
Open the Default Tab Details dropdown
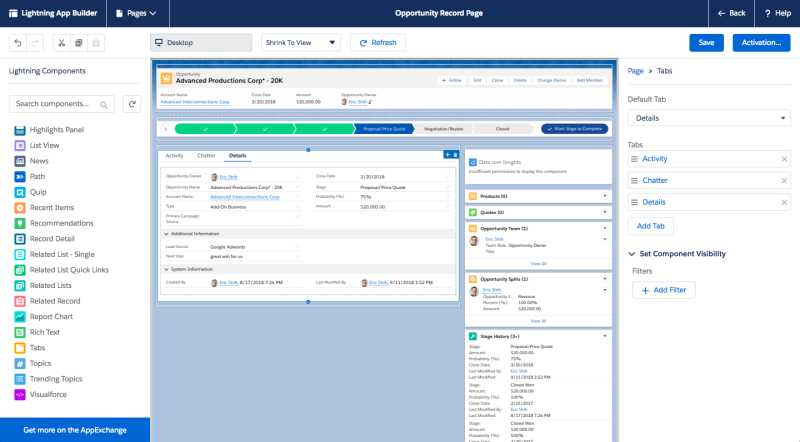(x=709, y=118)
